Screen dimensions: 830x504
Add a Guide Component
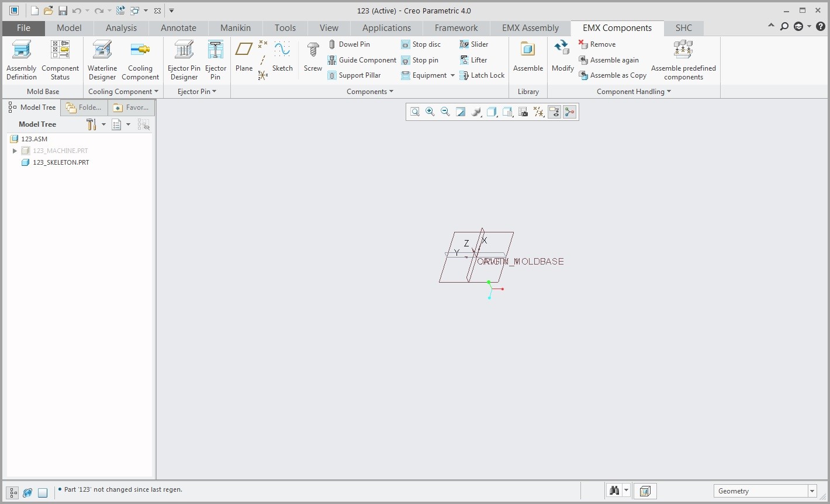[x=362, y=60]
